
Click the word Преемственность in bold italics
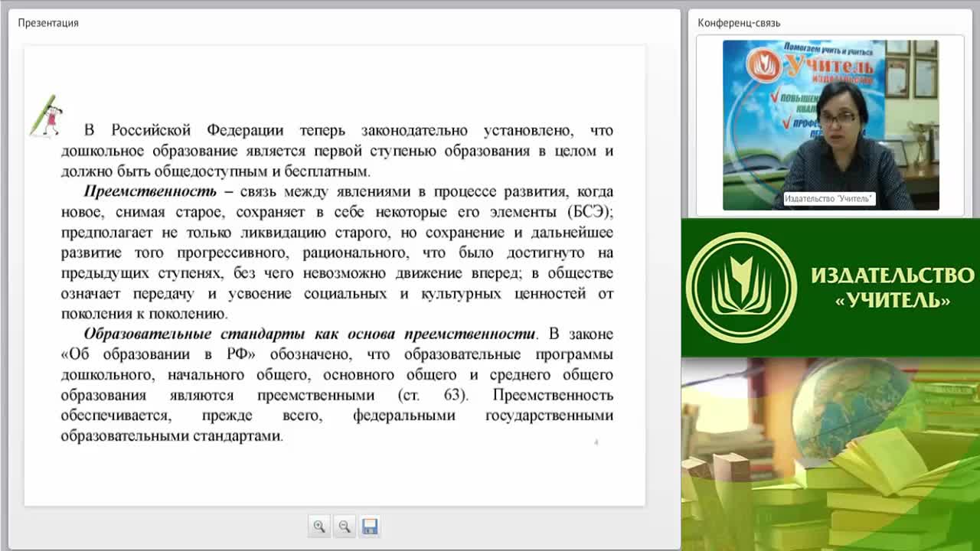[x=150, y=191]
